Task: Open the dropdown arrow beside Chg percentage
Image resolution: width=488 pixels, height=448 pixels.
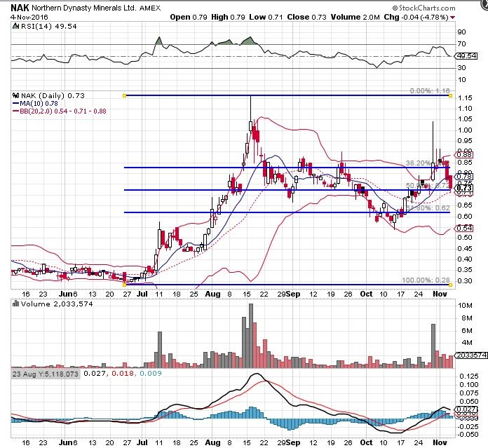Action: pos(472,13)
